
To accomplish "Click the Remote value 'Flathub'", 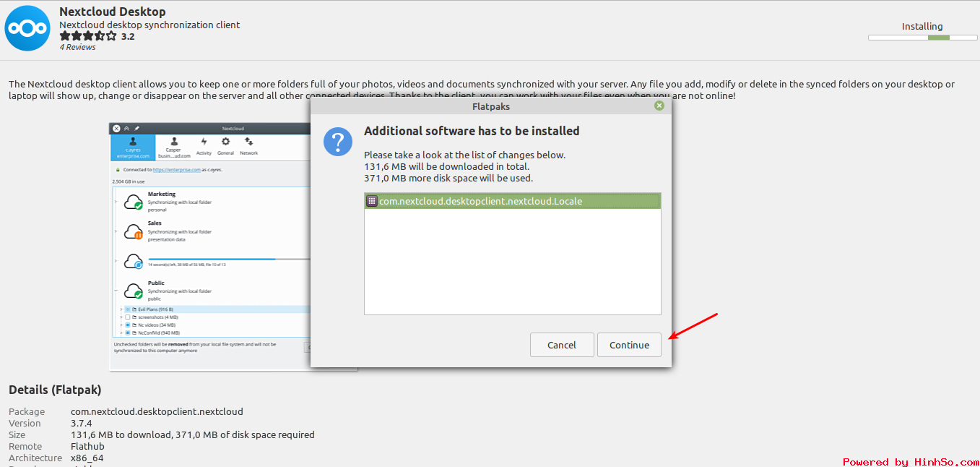I will click(87, 446).
